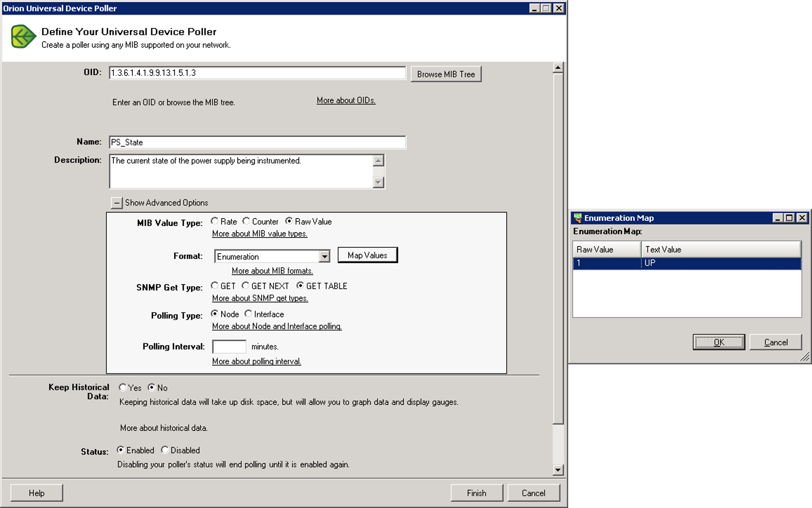
Task: Click the Raw Value column header
Action: tap(607, 249)
